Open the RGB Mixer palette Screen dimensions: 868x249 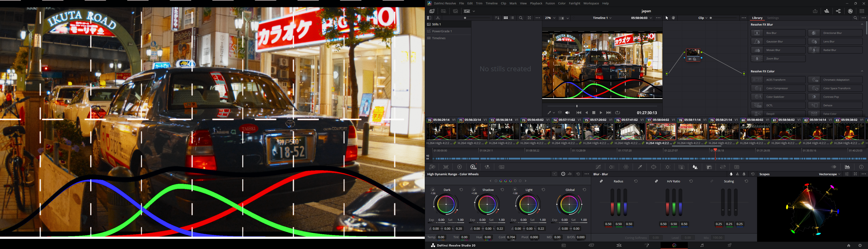coord(487,167)
